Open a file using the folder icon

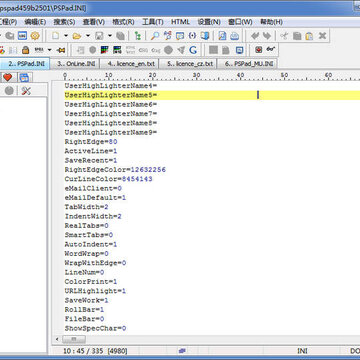(77, 36)
